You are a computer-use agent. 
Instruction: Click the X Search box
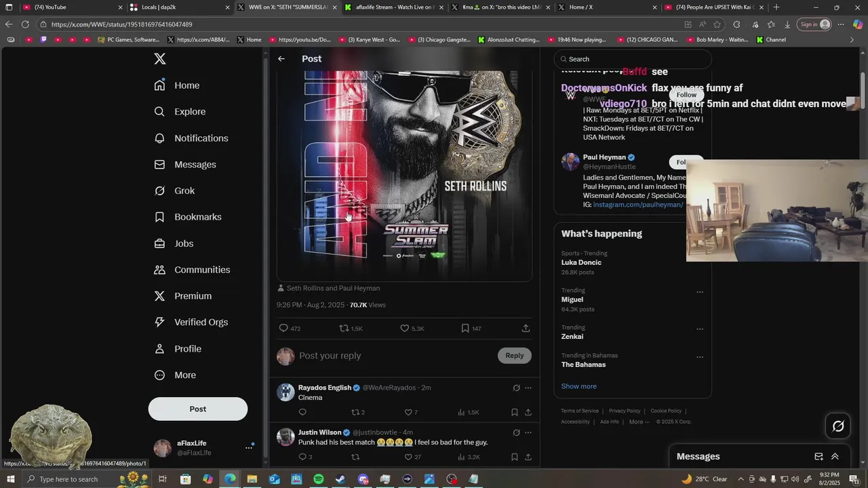[x=633, y=59]
